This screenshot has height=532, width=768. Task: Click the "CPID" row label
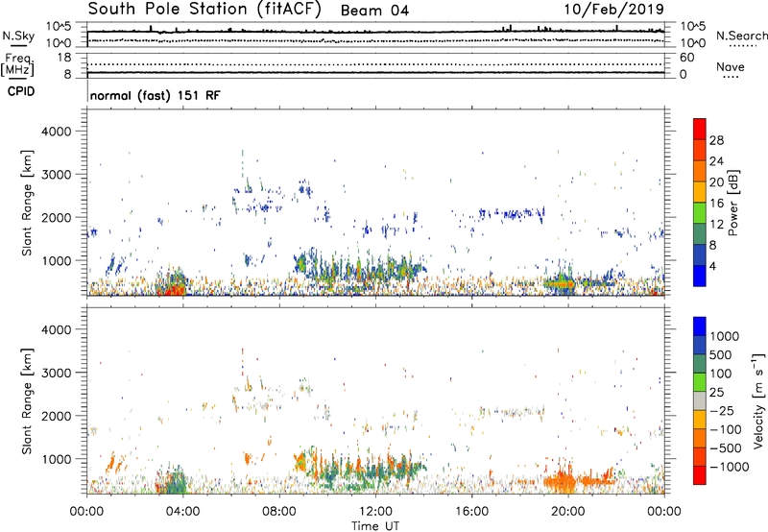[21, 91]
